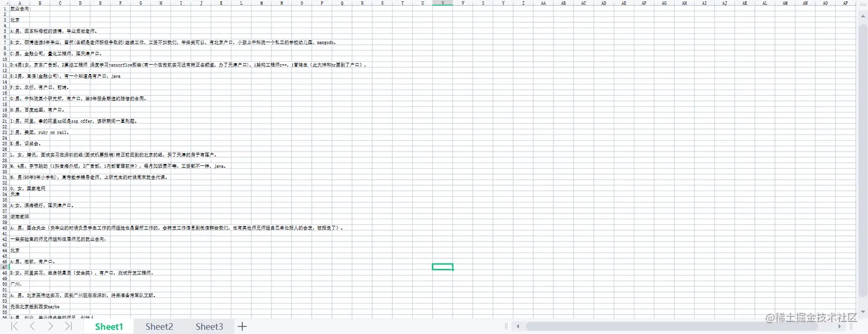Select row 47 header

coord(5,267)
